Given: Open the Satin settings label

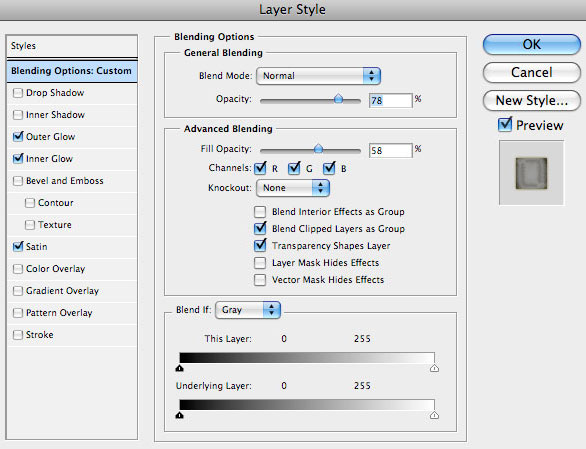Looking at the screenshot, I should [37, 247].
